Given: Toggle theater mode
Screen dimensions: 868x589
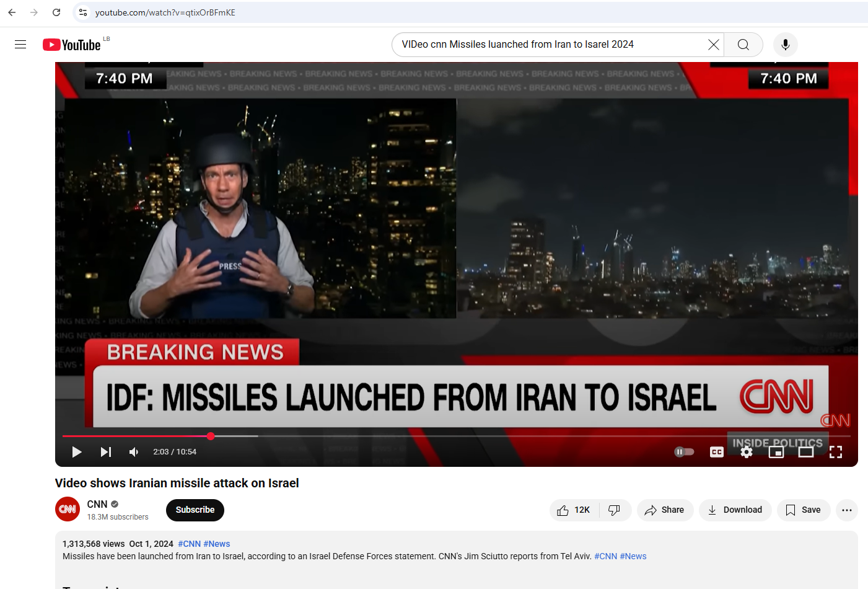Looking at the screenshot, I should click(x=806, y=452).
